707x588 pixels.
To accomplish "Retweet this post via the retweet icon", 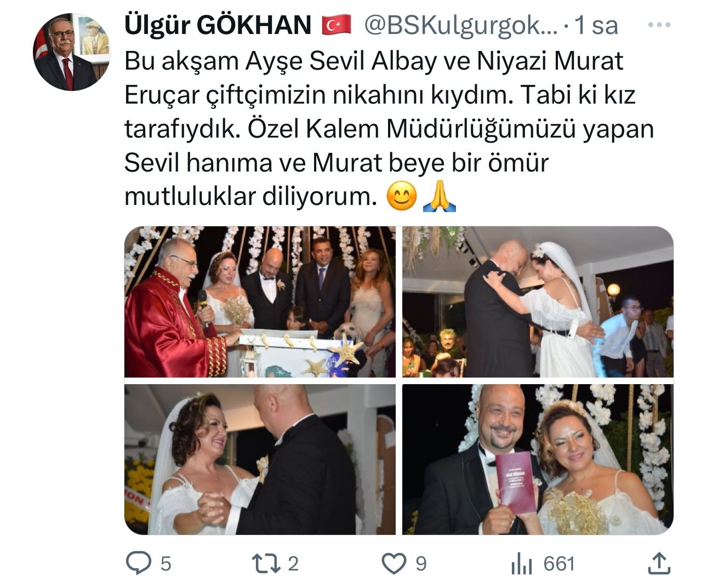I will (265, 563).
